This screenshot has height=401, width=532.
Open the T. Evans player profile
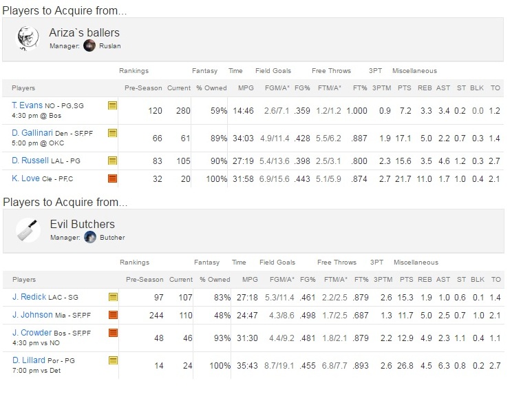[x=27, y=105]
